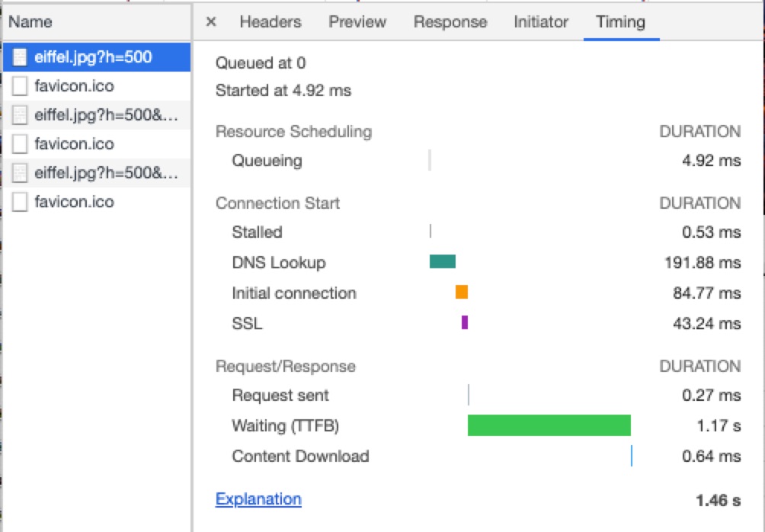Click the teal DNS Lookup bar

pos(443,262)
